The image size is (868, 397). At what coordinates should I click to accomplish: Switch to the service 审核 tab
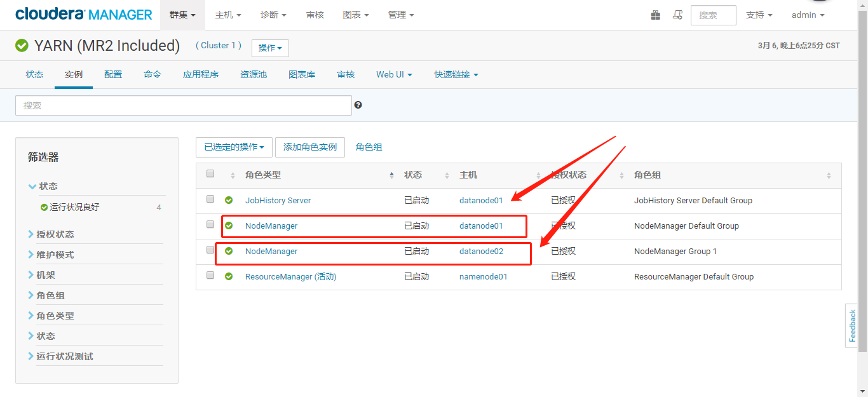(x=346, y=74)
